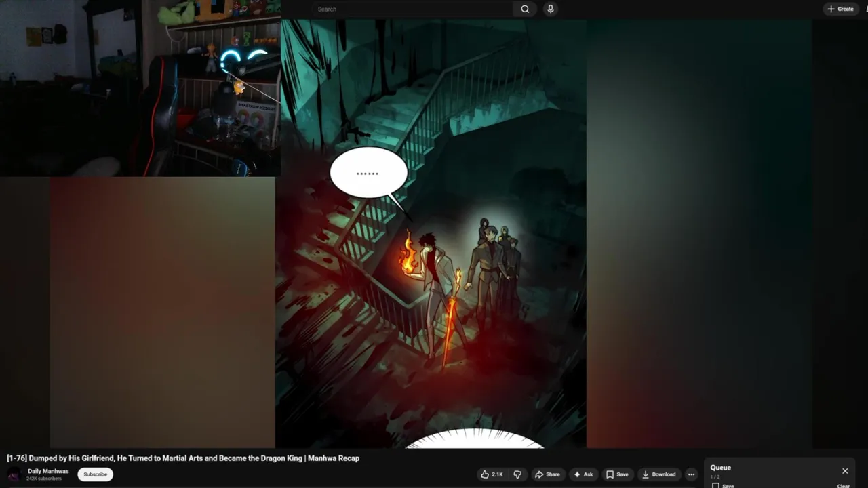Close the Queue panel
The image size is (868, 488).
pyautogui.click(x=845, y=471)
